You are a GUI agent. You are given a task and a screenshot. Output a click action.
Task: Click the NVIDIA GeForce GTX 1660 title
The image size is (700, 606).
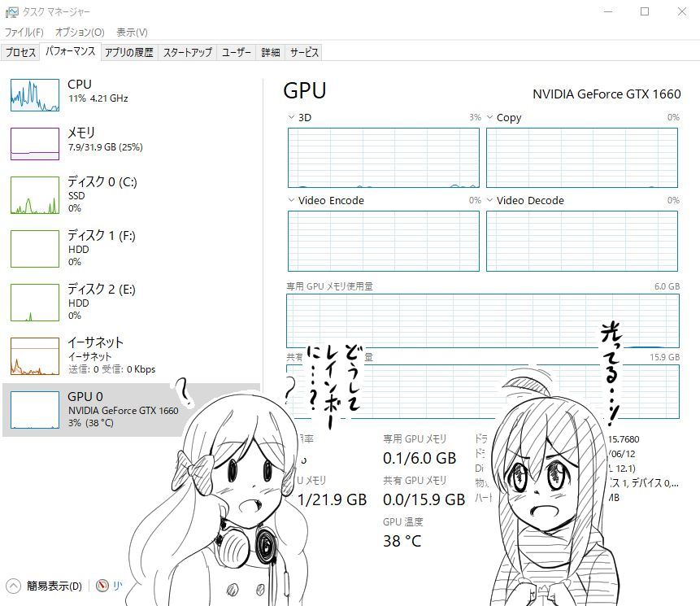pos(607,94)
